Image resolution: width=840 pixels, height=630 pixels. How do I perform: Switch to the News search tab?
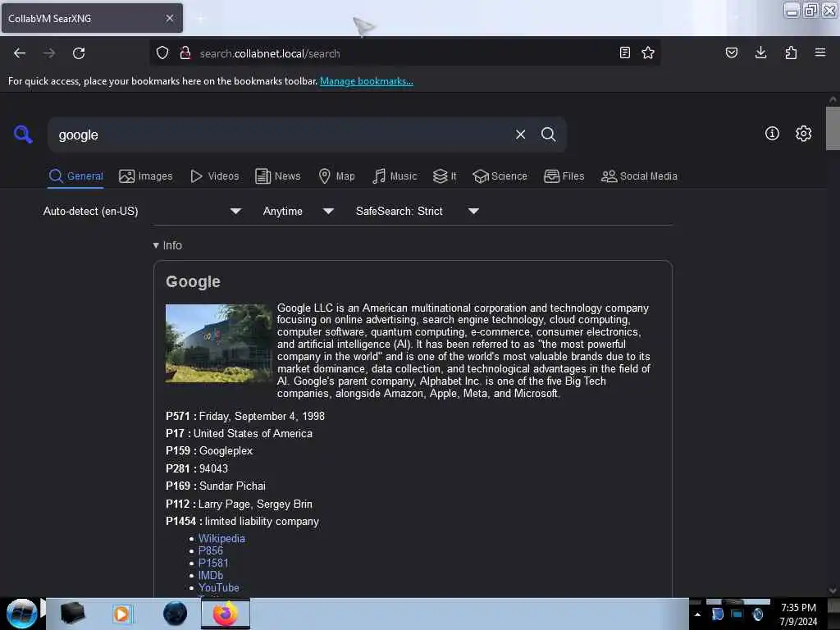tap(278, 176)
